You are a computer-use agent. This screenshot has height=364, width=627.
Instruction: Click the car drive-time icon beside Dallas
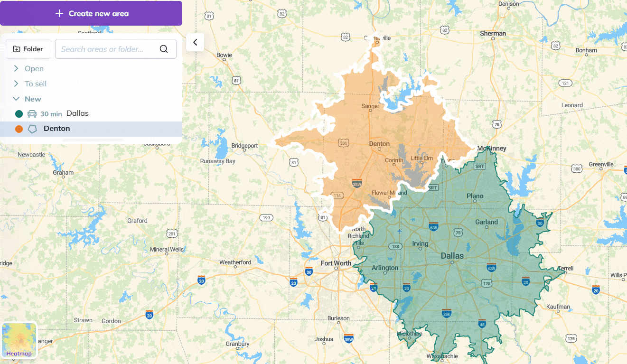click(x=32, y=114)
